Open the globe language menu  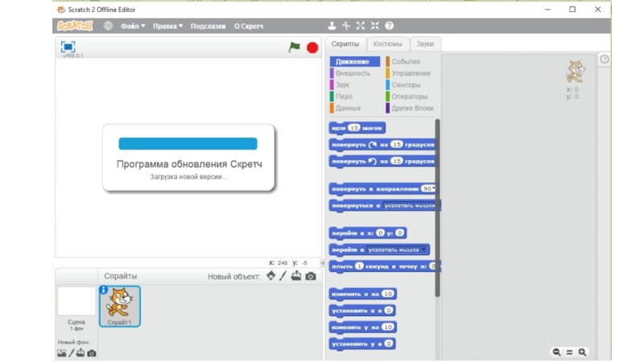108,26
